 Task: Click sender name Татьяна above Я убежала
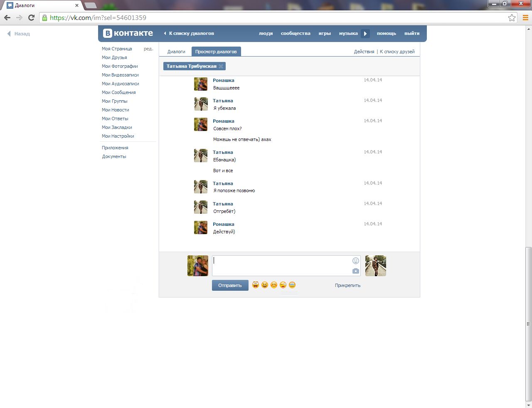pyautogui.click(x=223, y=101)
